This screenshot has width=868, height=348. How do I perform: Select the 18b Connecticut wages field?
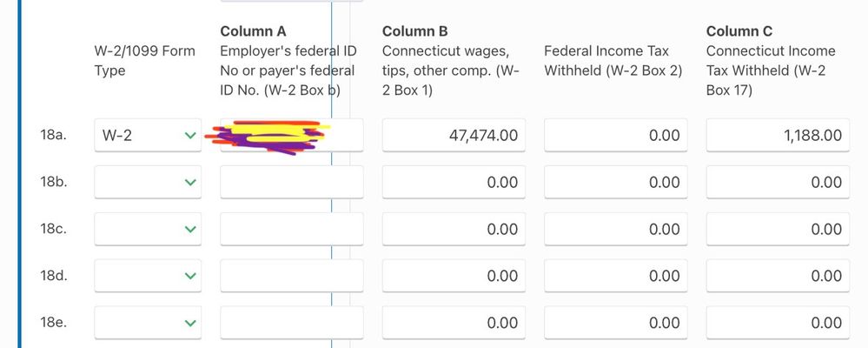454,183
